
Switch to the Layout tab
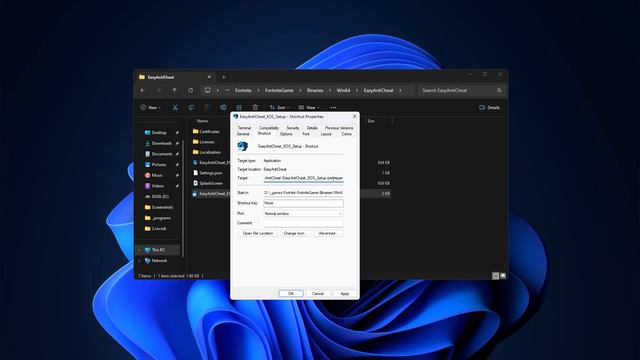[x=326, y=134]
